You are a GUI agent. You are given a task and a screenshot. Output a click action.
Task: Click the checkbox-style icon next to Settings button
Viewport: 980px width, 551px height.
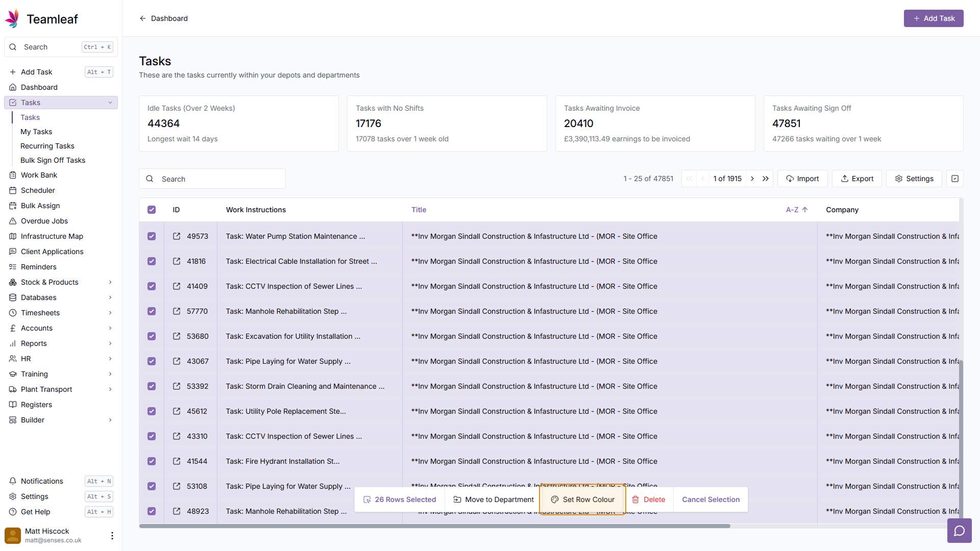pyautogui.click(x=955, y=179)
